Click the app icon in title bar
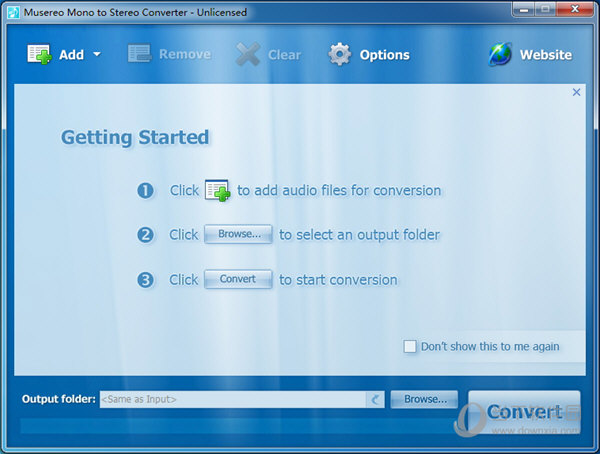600x454 pixels. point(13,12)
